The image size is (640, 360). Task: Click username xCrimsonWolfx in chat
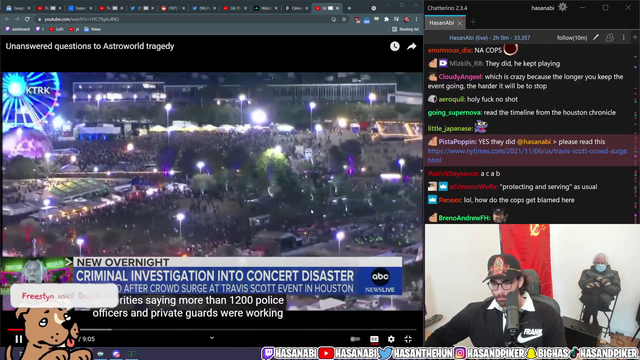(x=473, y=187)
